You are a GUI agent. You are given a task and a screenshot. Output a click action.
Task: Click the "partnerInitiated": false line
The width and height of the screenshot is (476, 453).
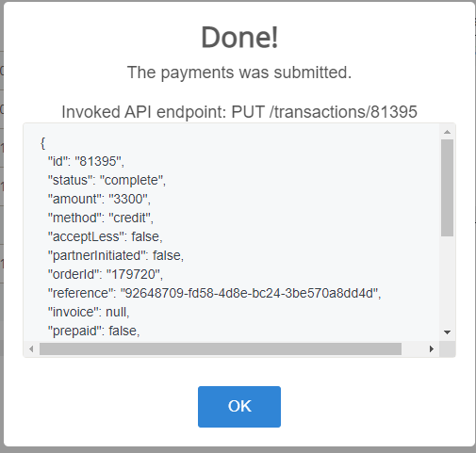tap(116, 255)
